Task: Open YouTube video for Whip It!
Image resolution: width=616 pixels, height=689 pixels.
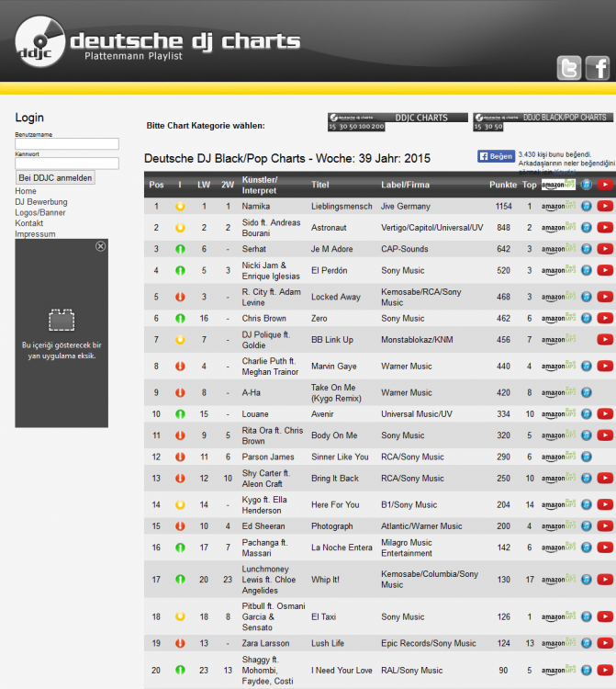Action: pyautogui.click(x=605, y=580)
